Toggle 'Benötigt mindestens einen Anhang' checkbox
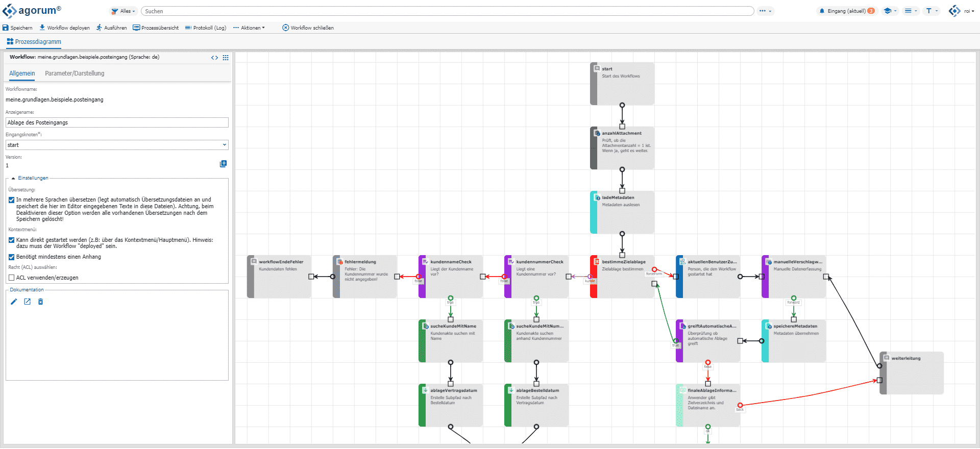This screenshot has width=980, height=449. (11, 257)
